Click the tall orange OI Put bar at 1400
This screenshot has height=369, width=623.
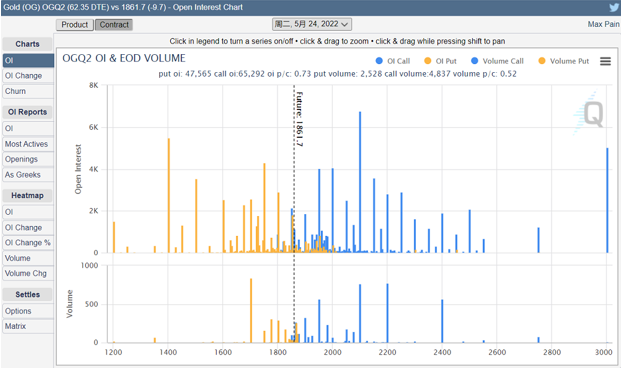coord(169,195)
